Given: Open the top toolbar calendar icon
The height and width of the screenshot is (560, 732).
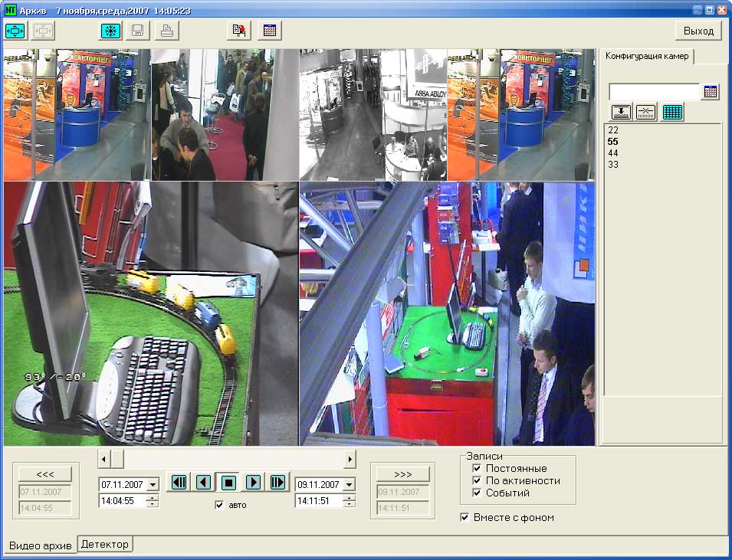Looking at the screenshot, I should point(269,31).
